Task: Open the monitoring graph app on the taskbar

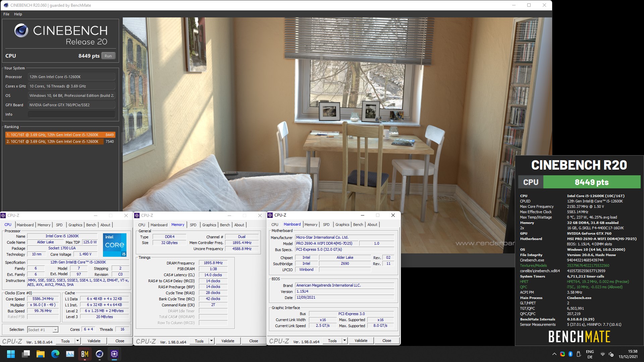Action: 70,354
